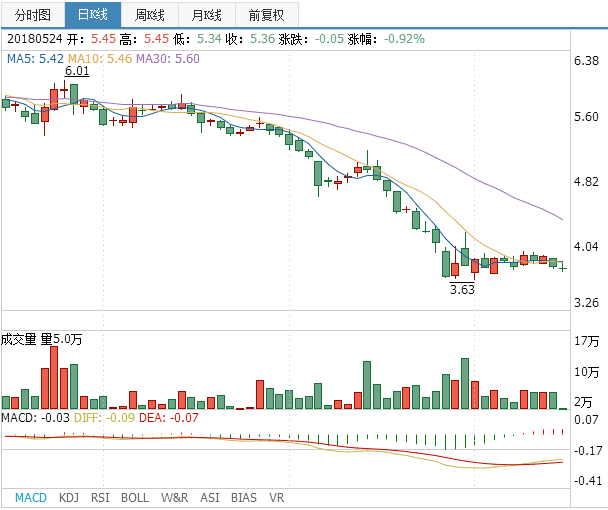Click the 17万 volume axis label
The image size is (608, 510).
pyautogui.click(x=586, y=341)
